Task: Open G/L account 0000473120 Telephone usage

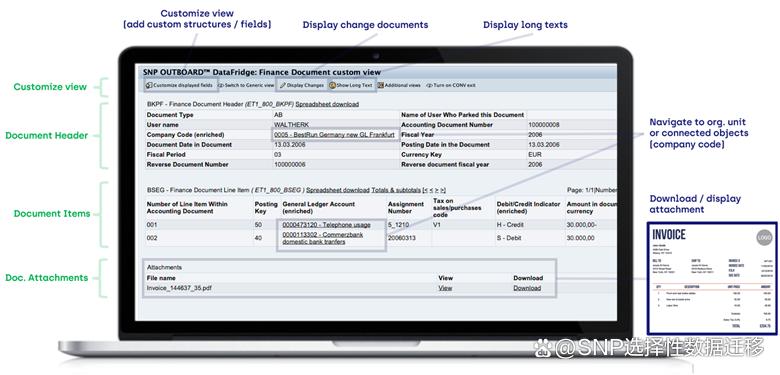Action: (x=326, y=225)
